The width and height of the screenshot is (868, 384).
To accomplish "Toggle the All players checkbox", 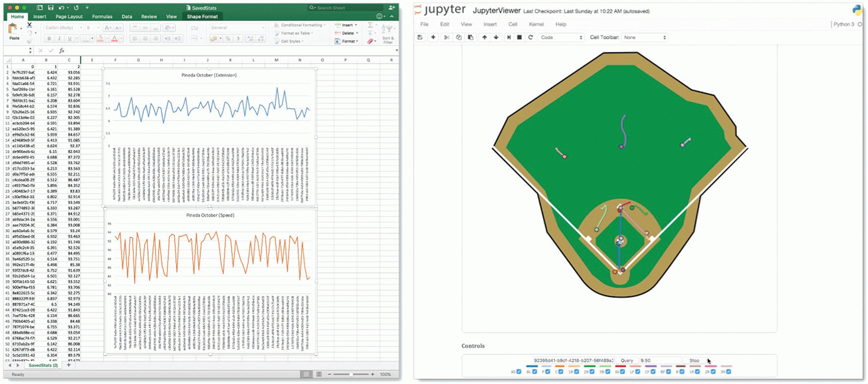I will click(x=519, y=372).
